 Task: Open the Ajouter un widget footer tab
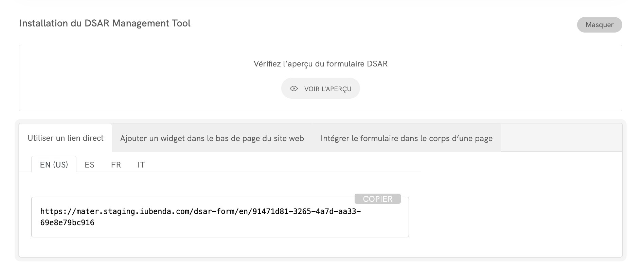pyautogui.click(x=212, y=138)
